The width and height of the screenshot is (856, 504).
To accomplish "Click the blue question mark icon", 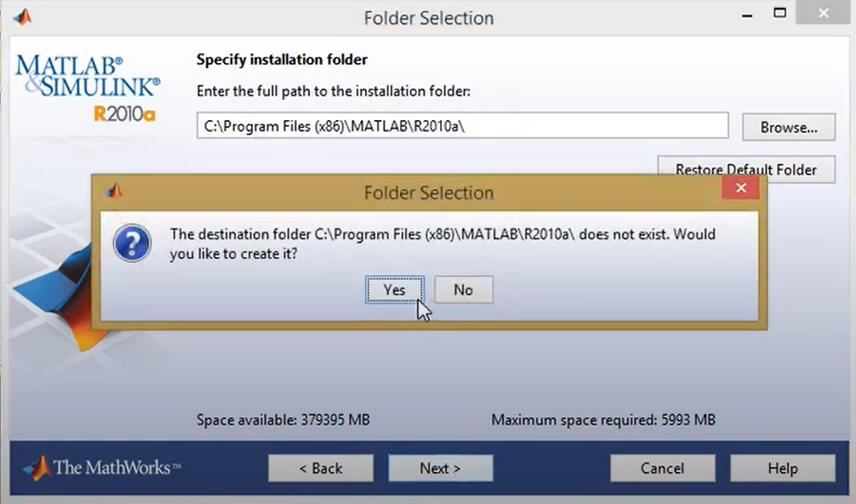I will click(133, 244).
